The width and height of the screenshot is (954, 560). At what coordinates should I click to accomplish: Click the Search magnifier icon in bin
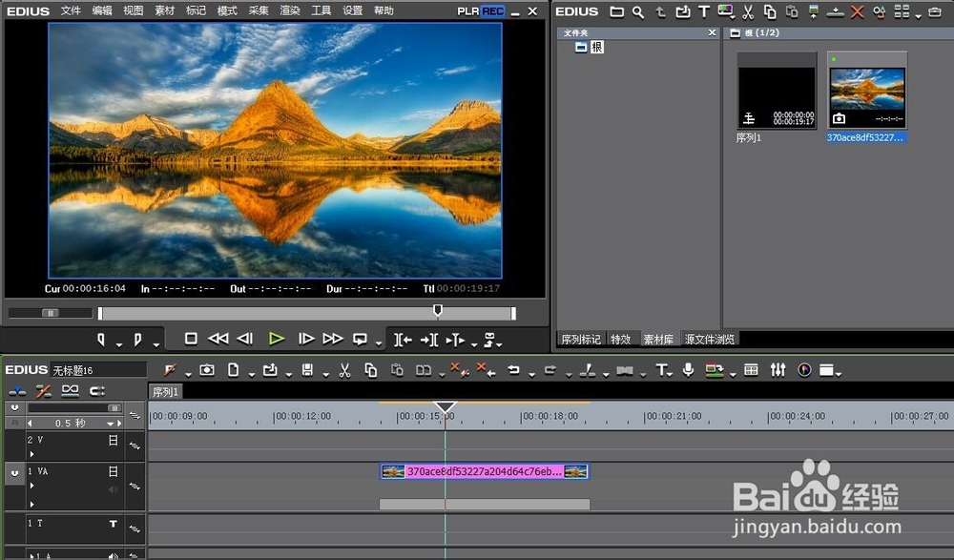tap(637, 11)
